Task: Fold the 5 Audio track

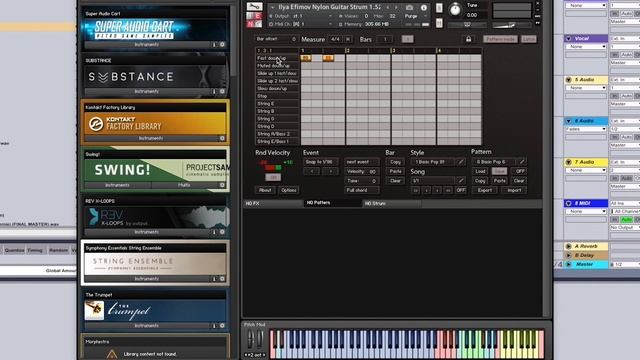Action: pyautogui.click(x=569, y=80)
